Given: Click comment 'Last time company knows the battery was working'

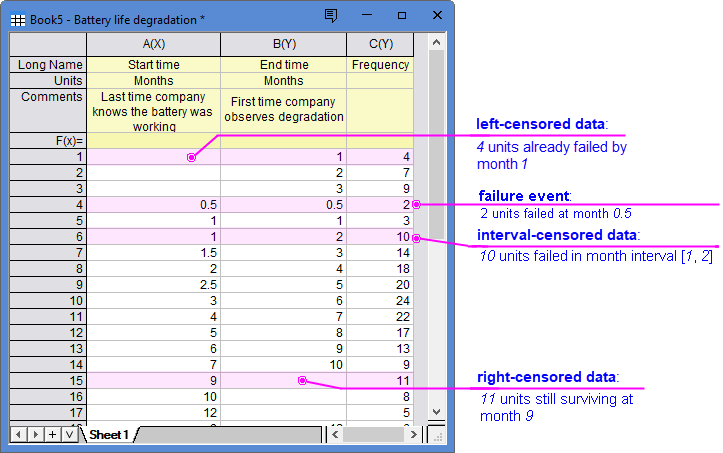Looking at the screenshot, I should pos(154,111).
